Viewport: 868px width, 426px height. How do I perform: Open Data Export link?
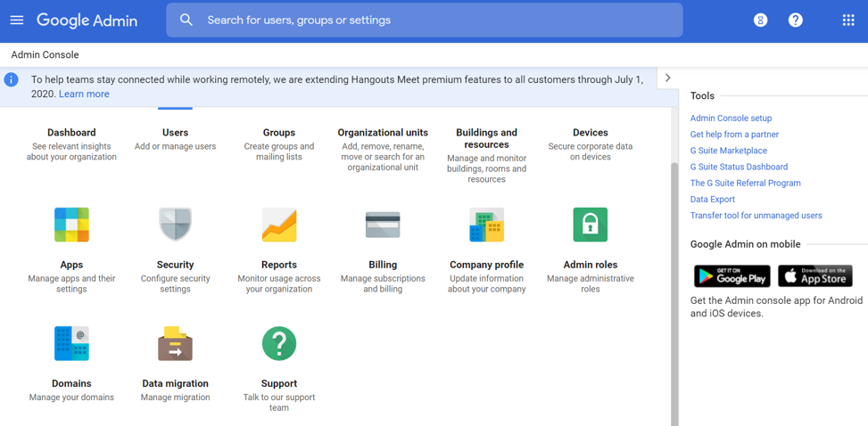[x=713, y=199]
